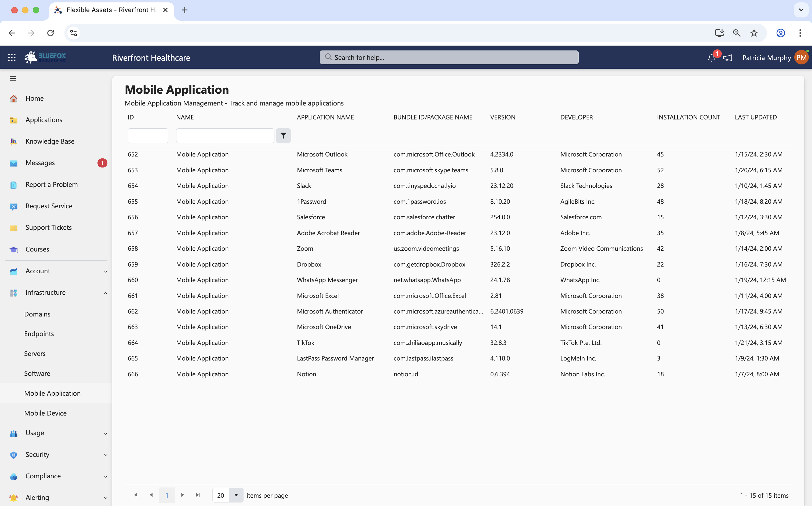
Task: Click the NAME filter input field
Action: coord(225,136)
